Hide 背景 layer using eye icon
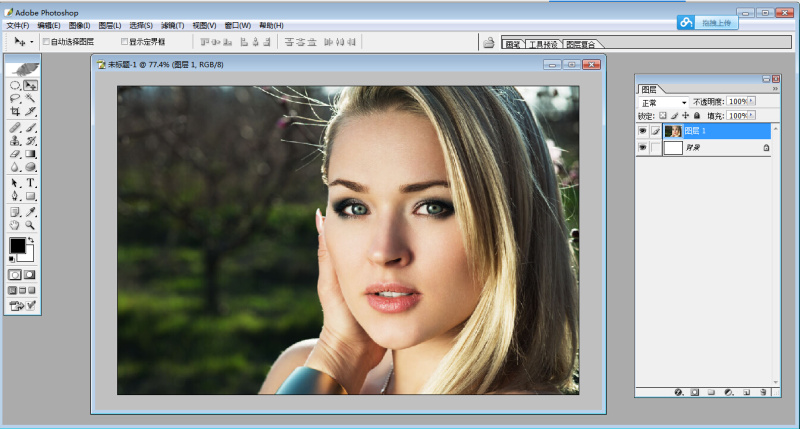800x429 pixels. click(x=642, y=147)
